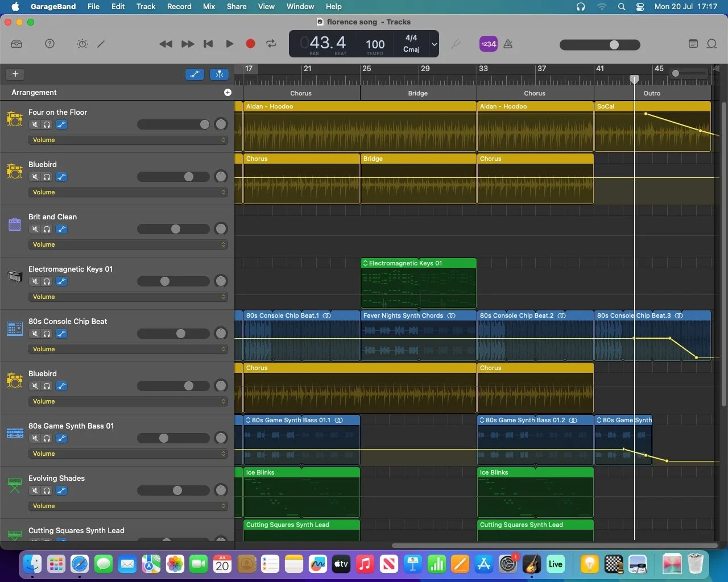This screenshot has width=728, height=582.
Task: Mute the 80s Console Chip Beat track
Action: click(35, 334)
